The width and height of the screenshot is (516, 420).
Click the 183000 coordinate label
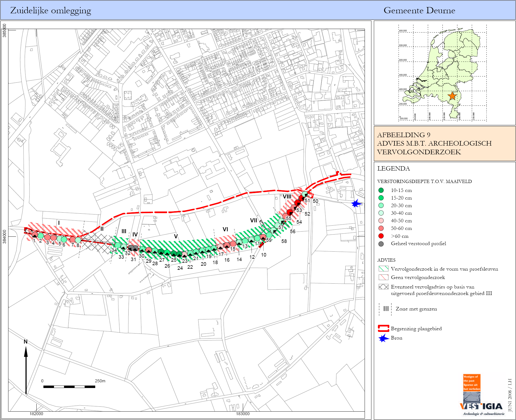[243, 414]
